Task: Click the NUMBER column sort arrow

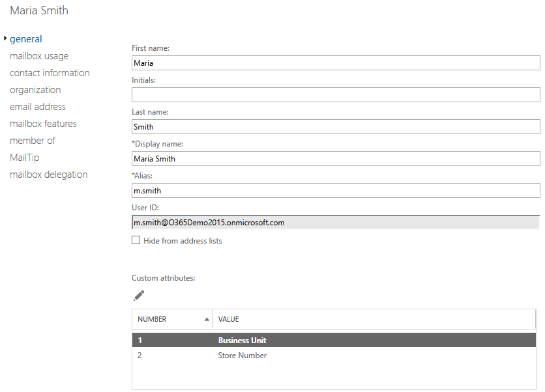Action: pos(207,319)
